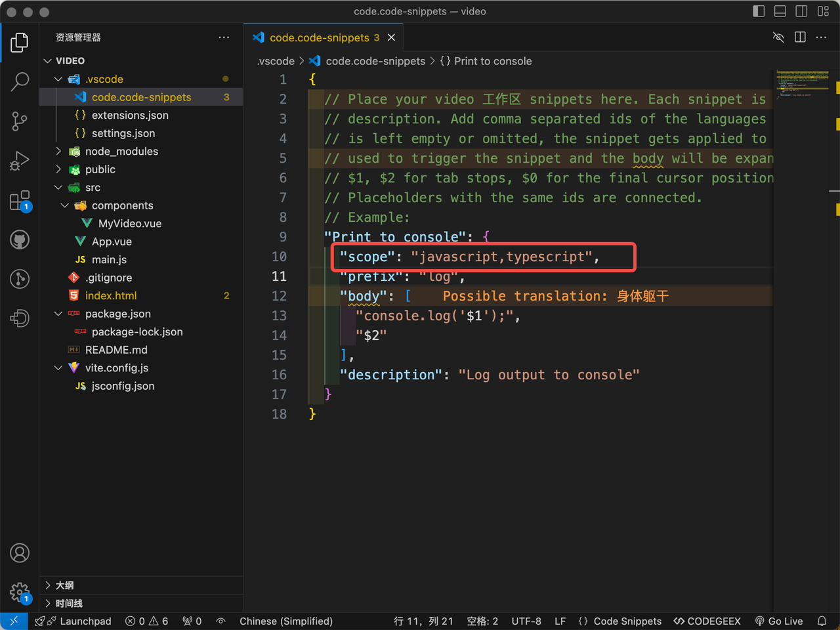Open the Search view icon

pos(20,82)
